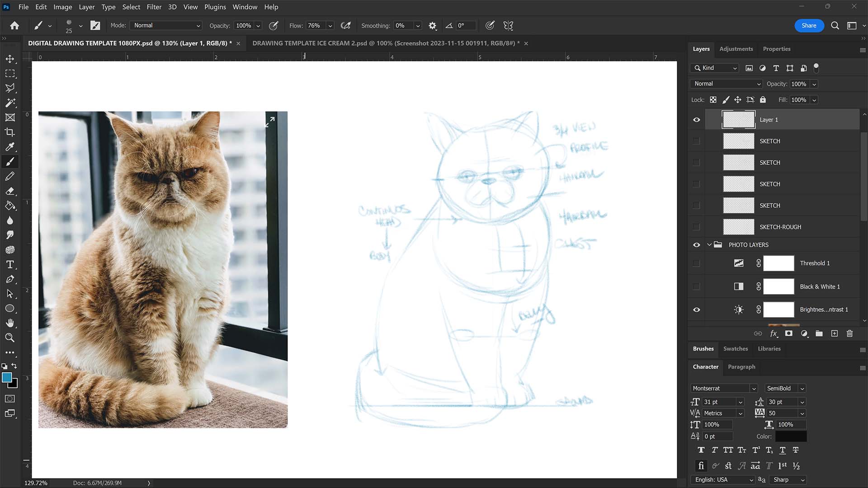The height and width of the screenshot is (488, 868).
Task: Open the brush Mode dropdown
Action: pos(166,26)
